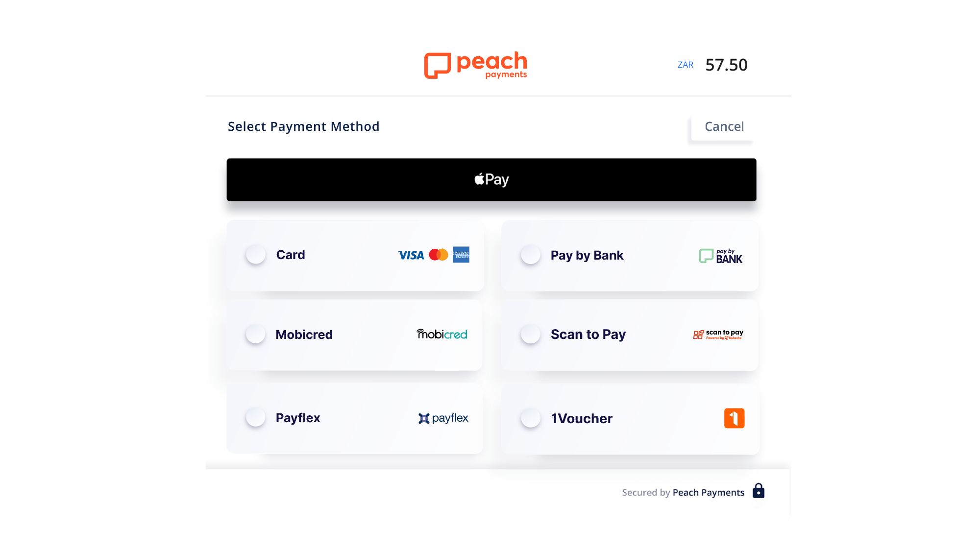Click the Mobicred logo icon
Image resolution: width=980 pixels, height=552 pixels.
tap(442, 333)
